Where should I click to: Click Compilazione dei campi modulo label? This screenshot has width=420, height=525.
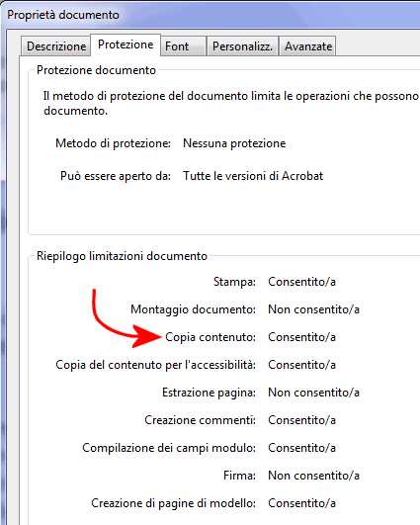[169, 448]
